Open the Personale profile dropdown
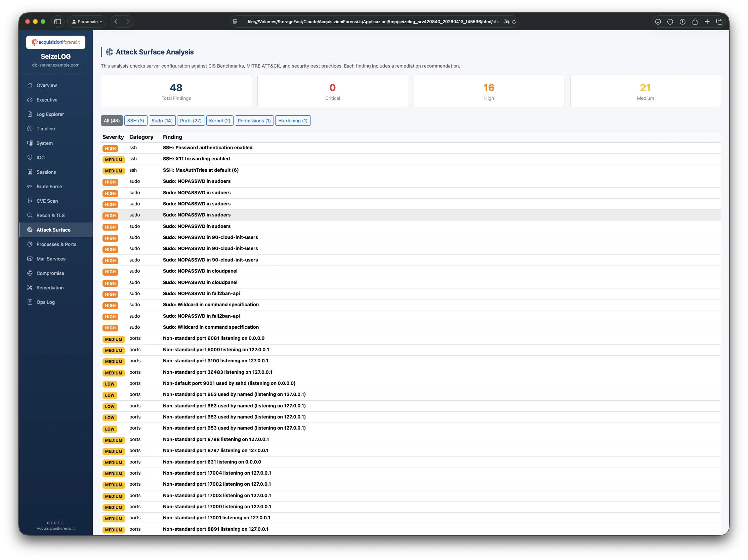Viewport: 748px width, 560px height. [87, 22]
